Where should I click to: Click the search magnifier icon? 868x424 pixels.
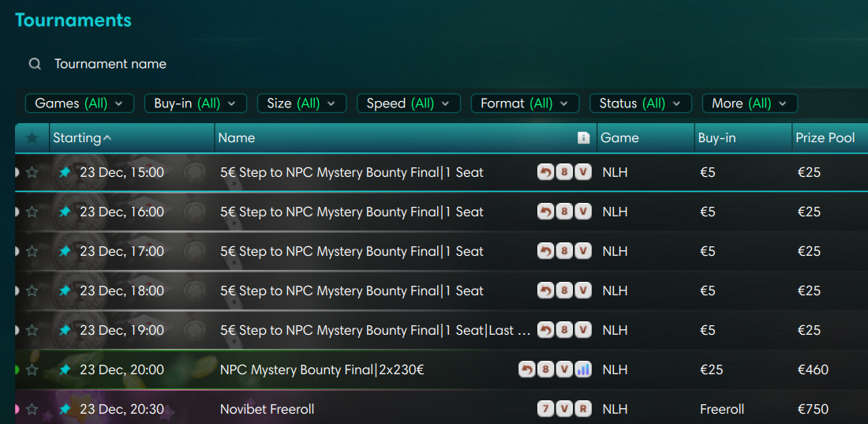pos(35,64)
